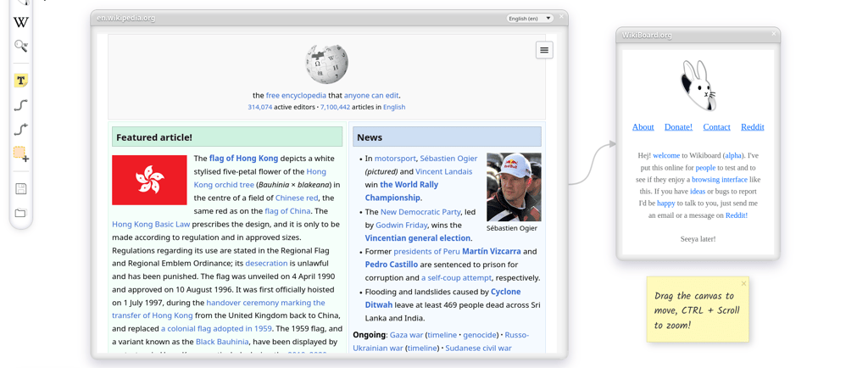Click the 'News' section heading
Viewport: 868px width, 368px height.
tap(370, 137)
